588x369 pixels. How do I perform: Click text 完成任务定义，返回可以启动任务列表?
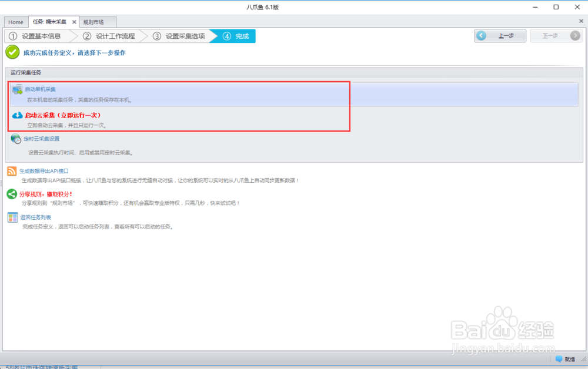(x=98, y=227)
